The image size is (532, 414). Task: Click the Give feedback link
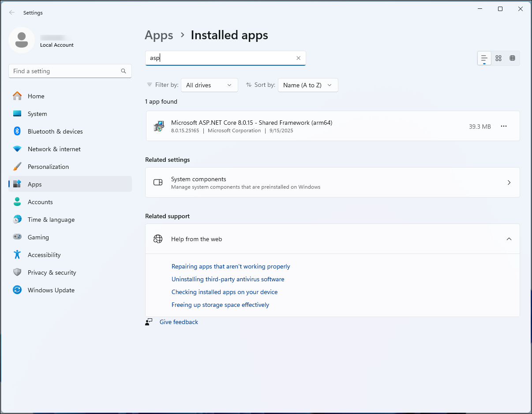[179, 322]
